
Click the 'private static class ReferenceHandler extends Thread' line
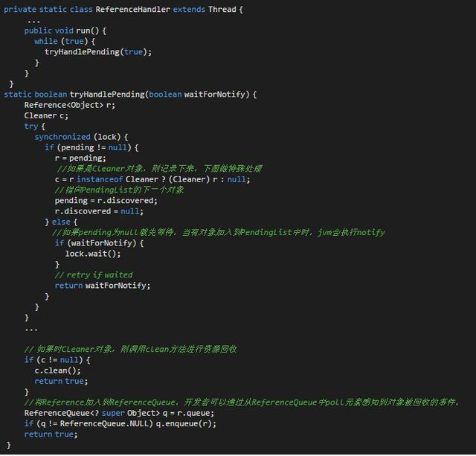tap(123, 10)
